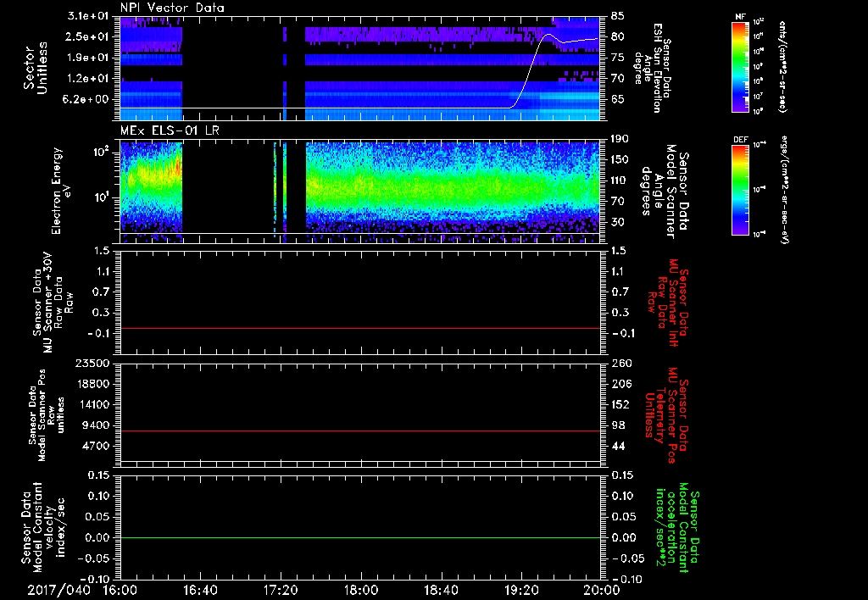Click the red 'MU Scanner Inh Raw Data' axis title
This screenshot has width=868, height=600.
[669, 303]
